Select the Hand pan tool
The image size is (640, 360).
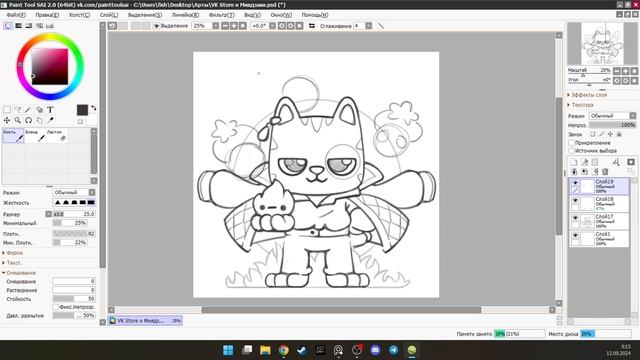(x=39, y=120)
